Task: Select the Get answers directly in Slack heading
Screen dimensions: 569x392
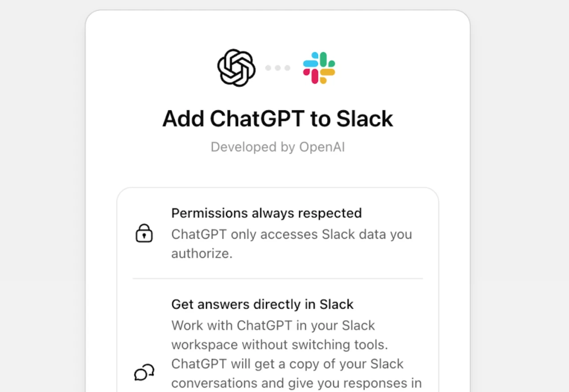Action: tap(262, 304)
